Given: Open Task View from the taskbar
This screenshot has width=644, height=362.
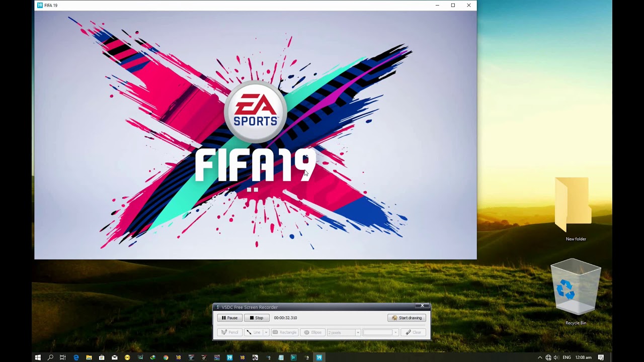Looking at the screenshot, I should pyautogui.click(x=63, y=357).
